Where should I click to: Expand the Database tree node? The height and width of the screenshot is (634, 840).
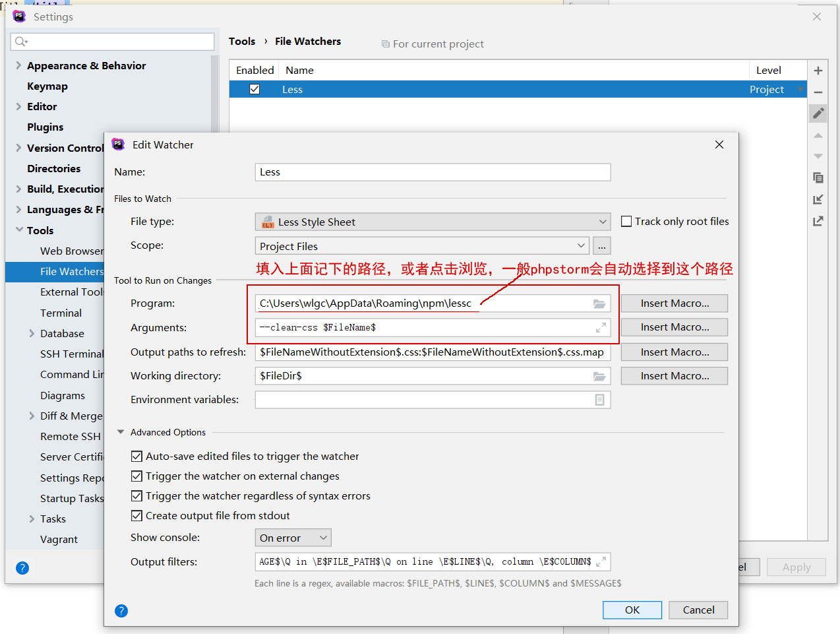[32, 333]
